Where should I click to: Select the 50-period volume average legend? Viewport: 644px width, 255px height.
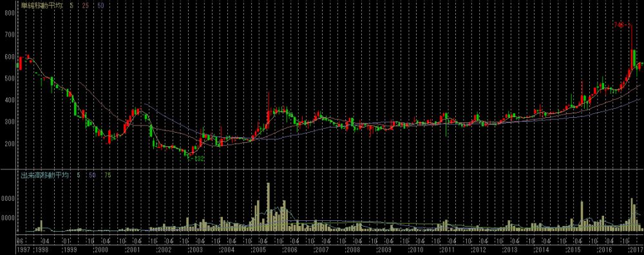[x=92, y=176]
